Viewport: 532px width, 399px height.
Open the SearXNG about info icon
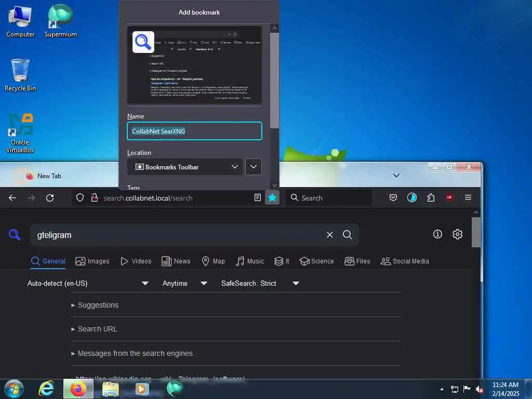437,234
